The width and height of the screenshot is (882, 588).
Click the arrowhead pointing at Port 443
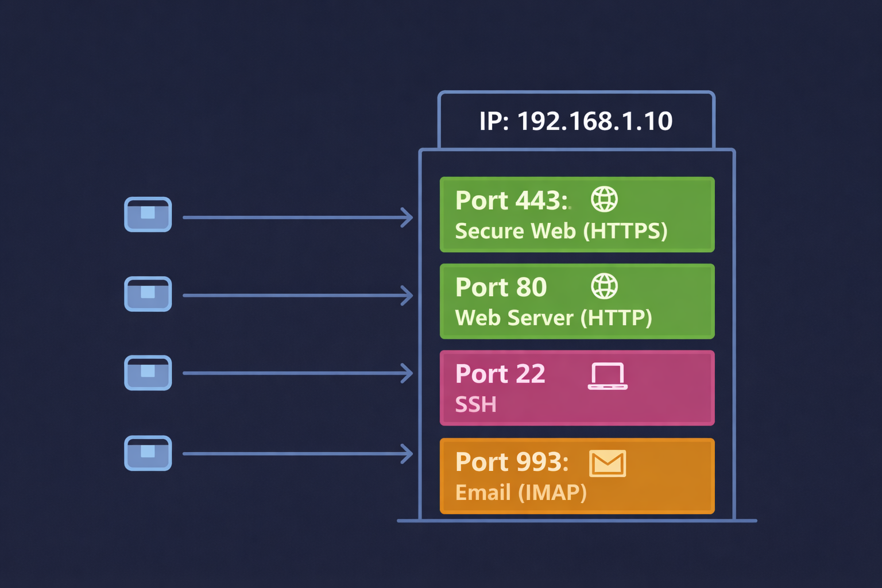407,218
